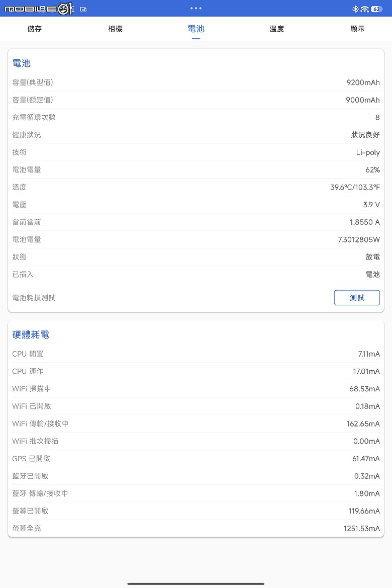Image resolution: width=392 pixels, height=588 pixels.
Task: Select the 68.53mA value
Action: pos(364,389)
